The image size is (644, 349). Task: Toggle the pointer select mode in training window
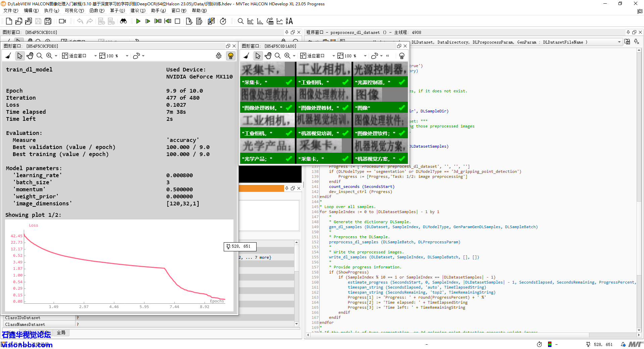click(20, 56)
